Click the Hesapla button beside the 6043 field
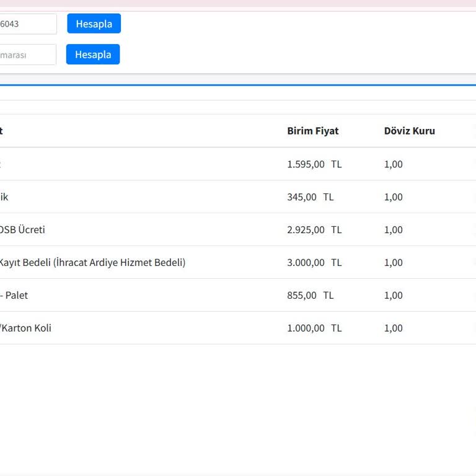 [94, 24]
